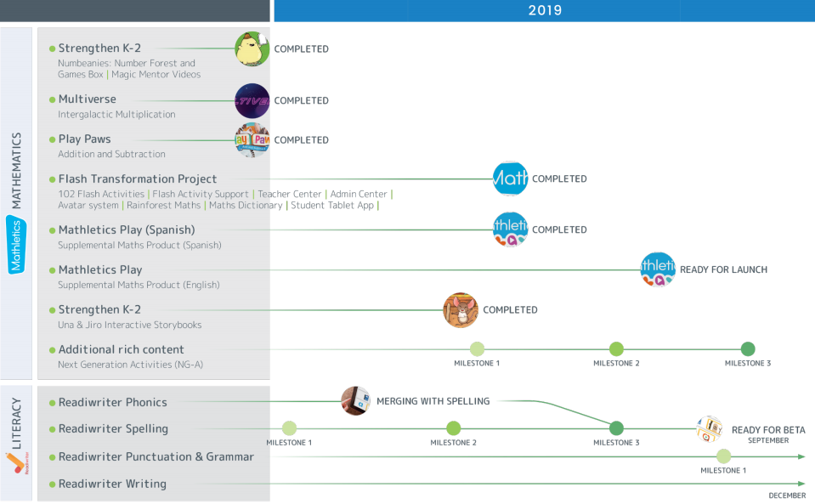Click the orange Readiwriter logo in the sidebar
Viewport: 815px width, 504px height.
(x=17, y=463)
